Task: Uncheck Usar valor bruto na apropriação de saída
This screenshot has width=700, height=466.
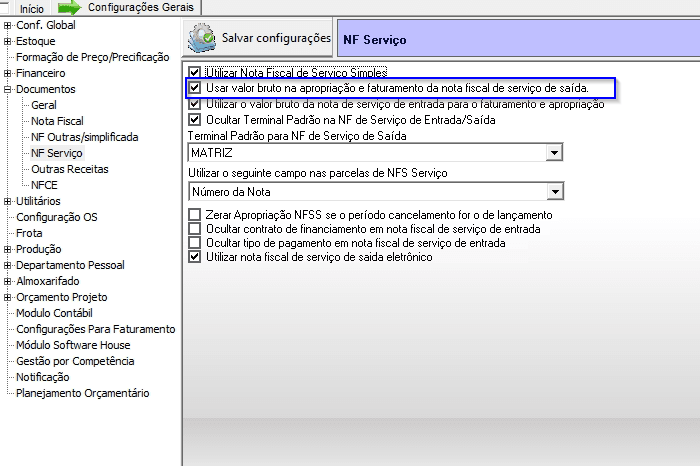Action: (194, 87)
